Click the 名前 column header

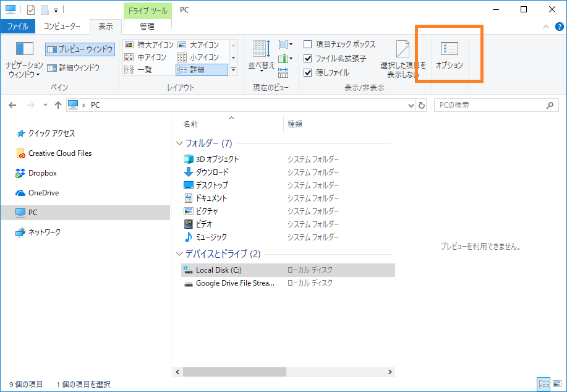coord(191,124)
